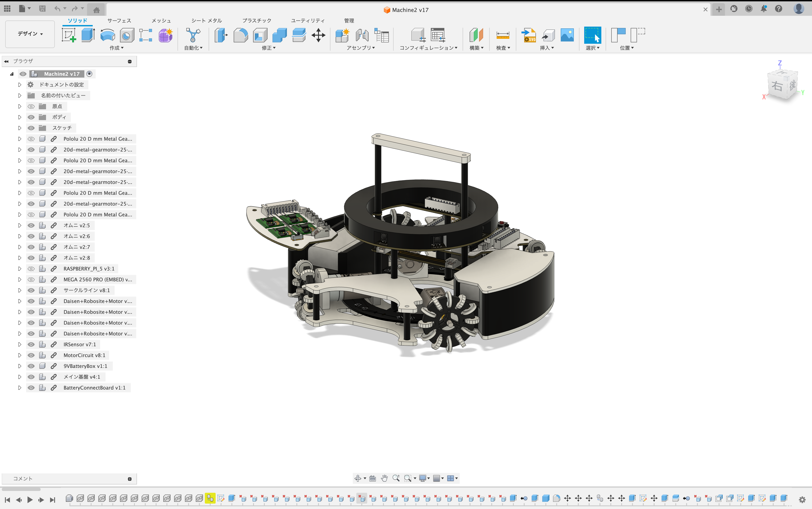Select サークルライン v8:1 in browser

[87, 290]
